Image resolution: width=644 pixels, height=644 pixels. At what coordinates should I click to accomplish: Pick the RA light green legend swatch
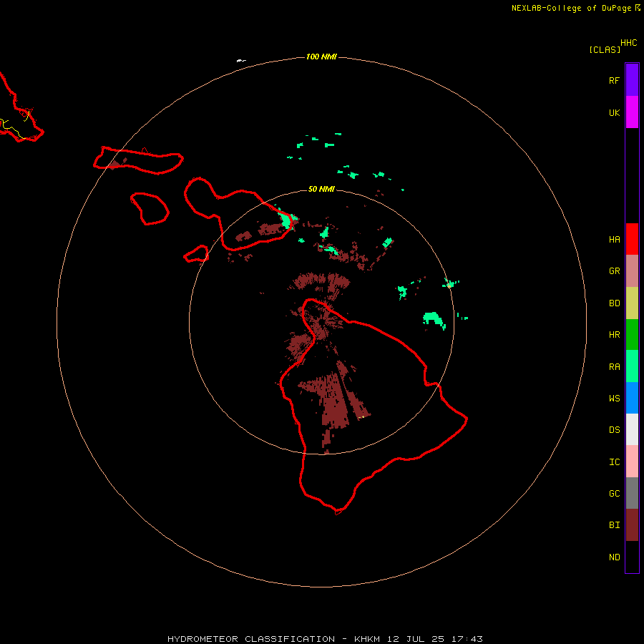(x=632, y=366)
